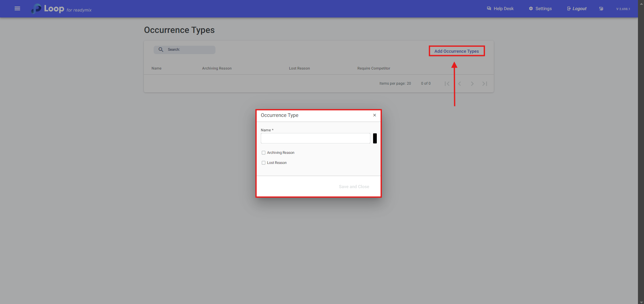Open the hamburger navigation menu
This screenshot has width=644, height=304.
pyautogui.click(x=17, y=9)
